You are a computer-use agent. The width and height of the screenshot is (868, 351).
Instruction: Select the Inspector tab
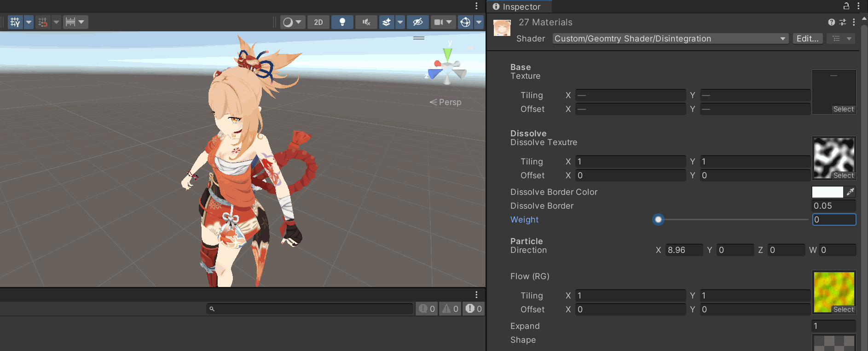519,6
